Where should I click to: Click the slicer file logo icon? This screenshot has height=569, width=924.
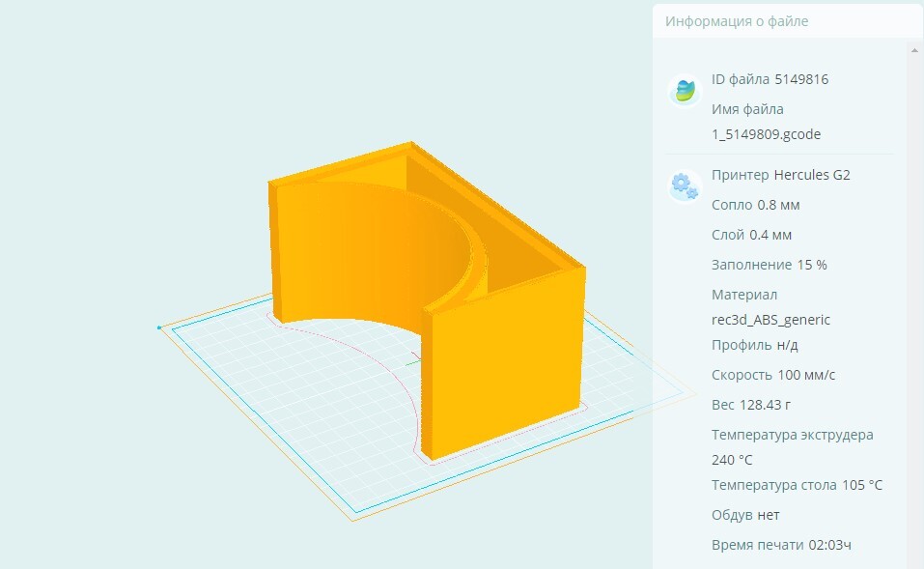(x=685, y=91)
